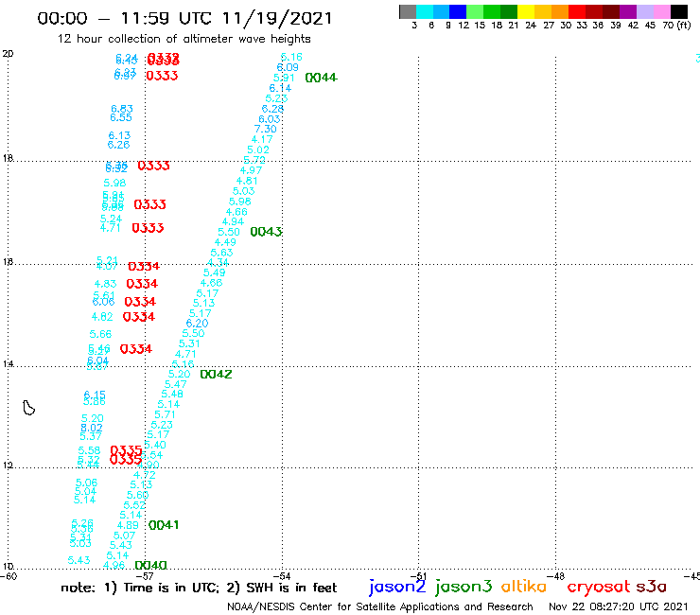Screen dimensions: 700x615
Task: Click the 5.58 wave height value
Action: (89, 450)
